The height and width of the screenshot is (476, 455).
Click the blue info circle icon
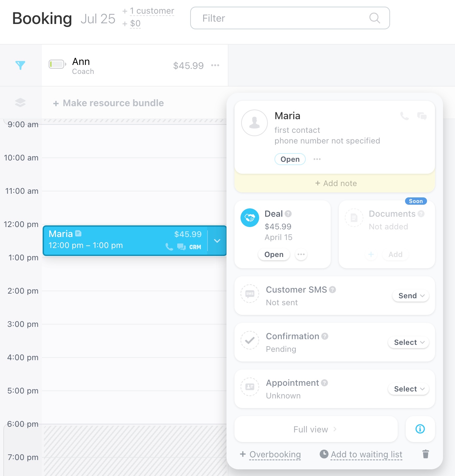pyautogui.click(x=420, y=429)
